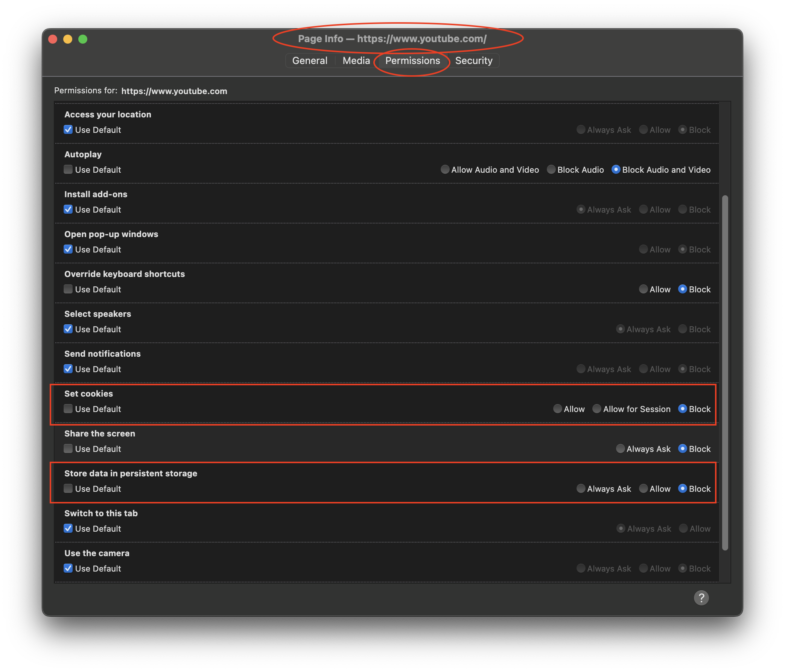Click the Set cookies heading
785x672 pixels.
tap(89, 394)
